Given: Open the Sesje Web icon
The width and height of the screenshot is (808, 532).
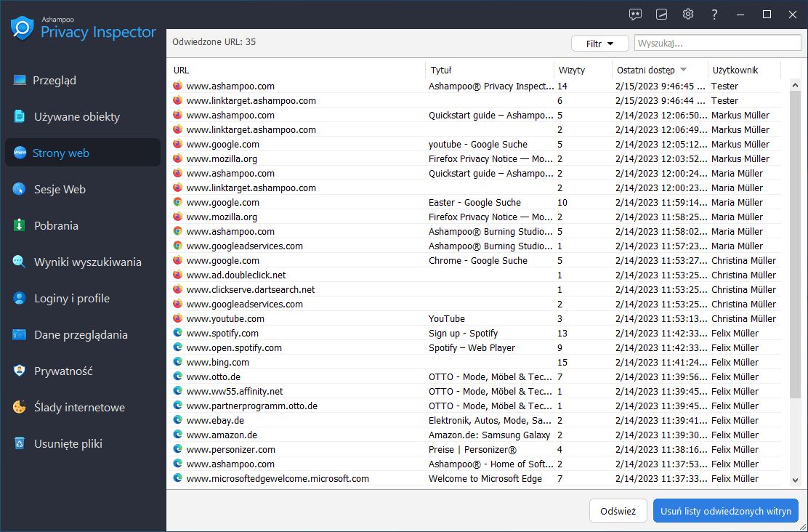Looking at the screenshot, I should 20,189.
